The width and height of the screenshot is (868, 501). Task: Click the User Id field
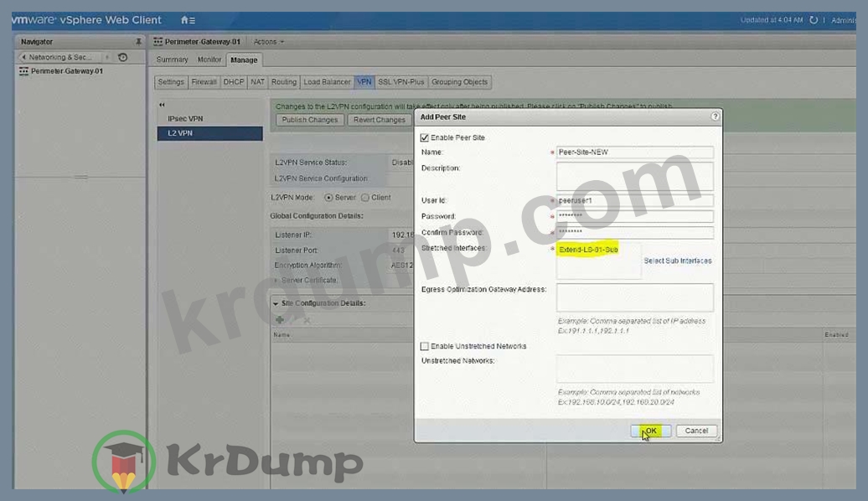point(634,200)
